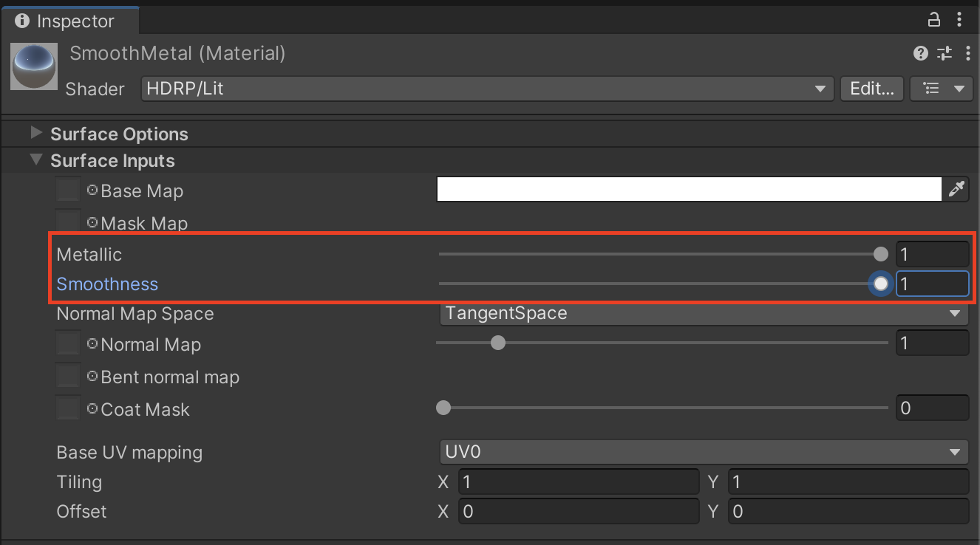Viewport: 980px width, 545px height.
Task: Open the HDRP/Lit shader dropdown
Action: [x=487, y=89]
